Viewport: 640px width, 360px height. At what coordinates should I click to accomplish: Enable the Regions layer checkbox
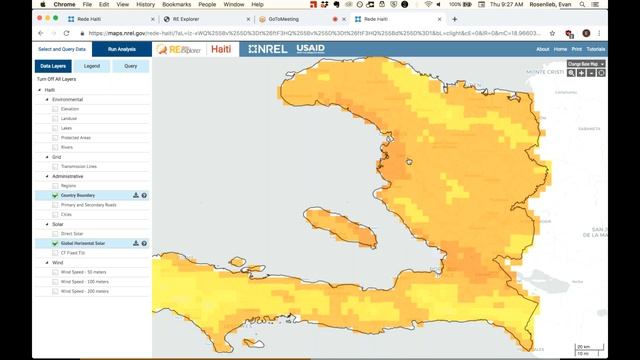click(x=55, y=186)
